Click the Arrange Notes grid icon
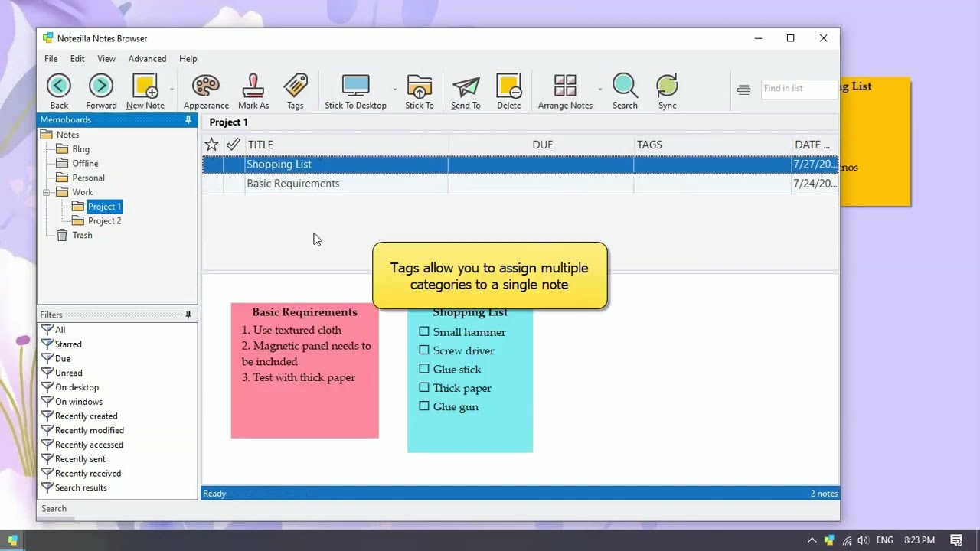 pyautogui.click(x=565, y=92)
